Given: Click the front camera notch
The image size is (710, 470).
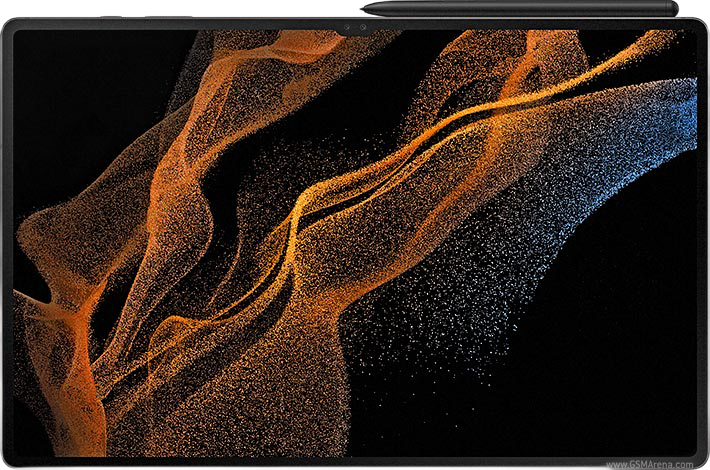Looking at the screenshot, I should point(355,29).
